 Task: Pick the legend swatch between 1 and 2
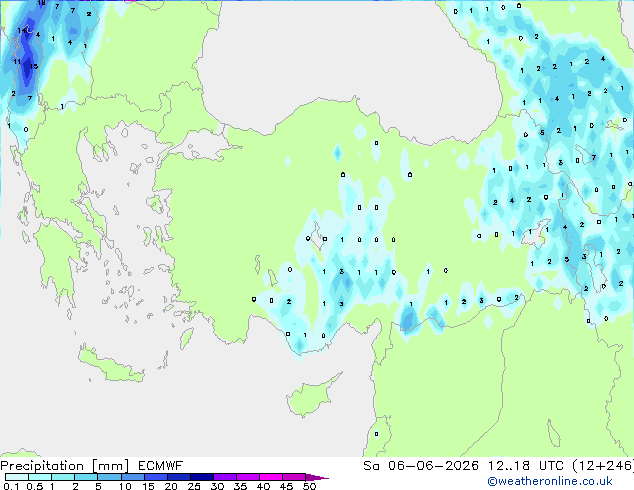pyautogui.click(x=63, y=477)
